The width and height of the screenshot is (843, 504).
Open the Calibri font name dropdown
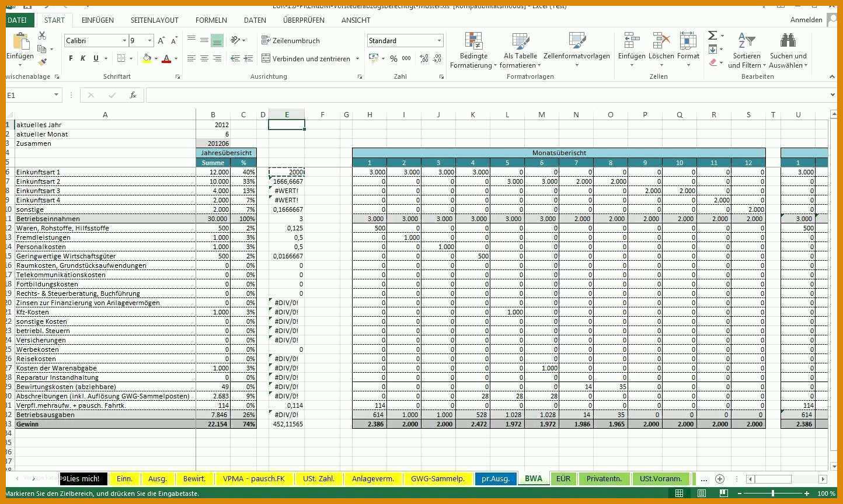coord(124,41)
